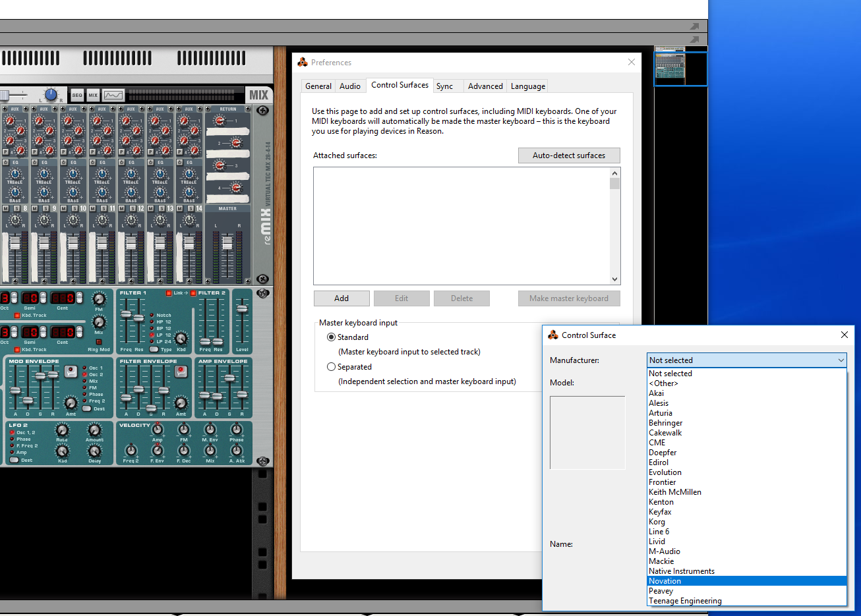Choose Behringer from manufacturer list

click(747, 422)
